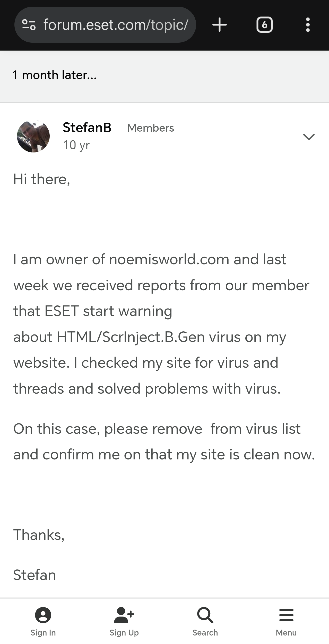This screenshot has height=644, width=329.
Task: Focus the forum.eset.com address bar URL
Action: [x=116, y=25]
